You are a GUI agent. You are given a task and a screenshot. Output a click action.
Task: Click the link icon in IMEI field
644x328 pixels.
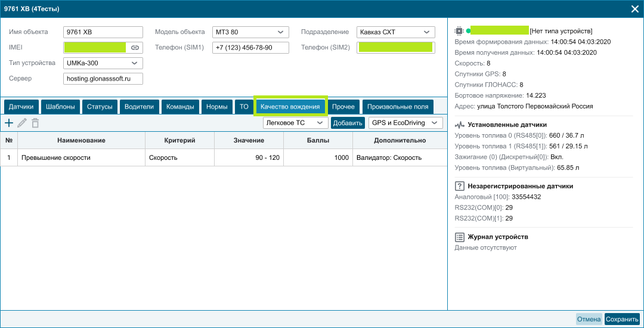coord(135,48)
